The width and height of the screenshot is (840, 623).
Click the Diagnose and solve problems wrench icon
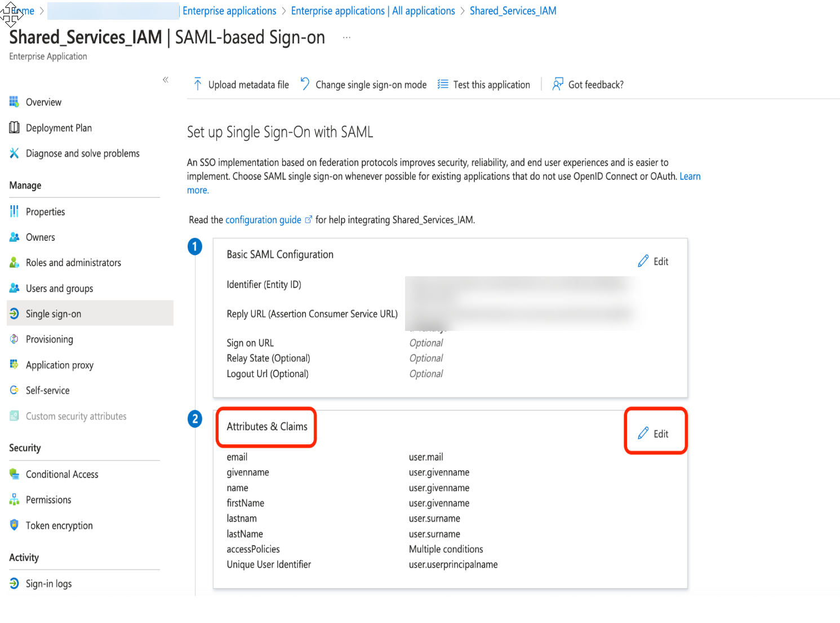coord(14,153)
